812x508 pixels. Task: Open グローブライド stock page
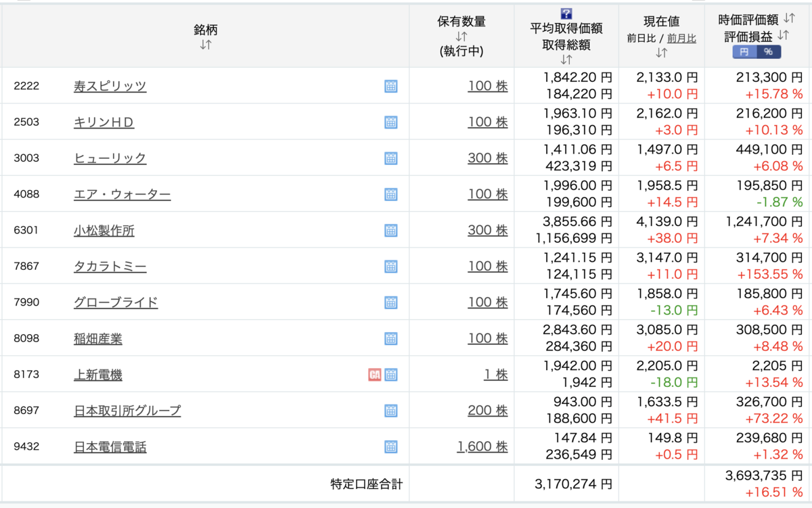click(116, 302)
